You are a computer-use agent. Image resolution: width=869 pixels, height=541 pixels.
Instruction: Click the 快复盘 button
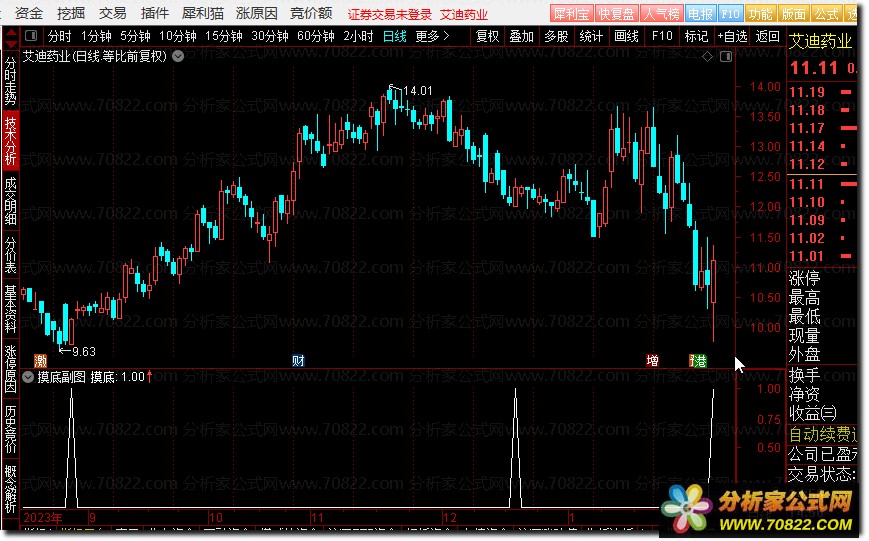click(616, 14)
